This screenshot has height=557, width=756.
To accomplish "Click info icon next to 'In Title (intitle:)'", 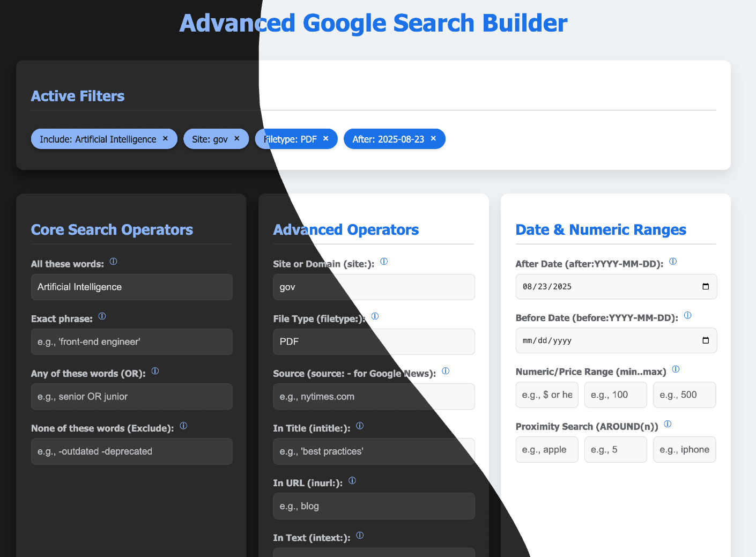I will tap(360, 426).
